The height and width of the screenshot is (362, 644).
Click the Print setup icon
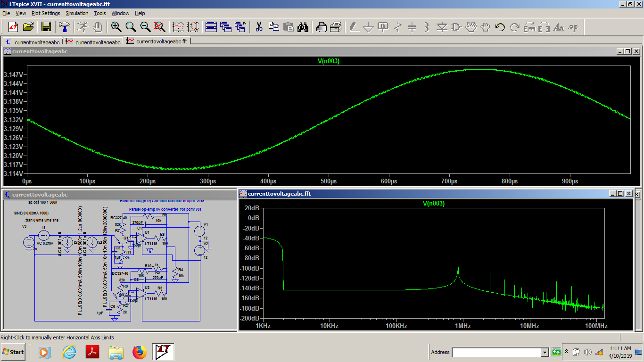click(336, 27)
